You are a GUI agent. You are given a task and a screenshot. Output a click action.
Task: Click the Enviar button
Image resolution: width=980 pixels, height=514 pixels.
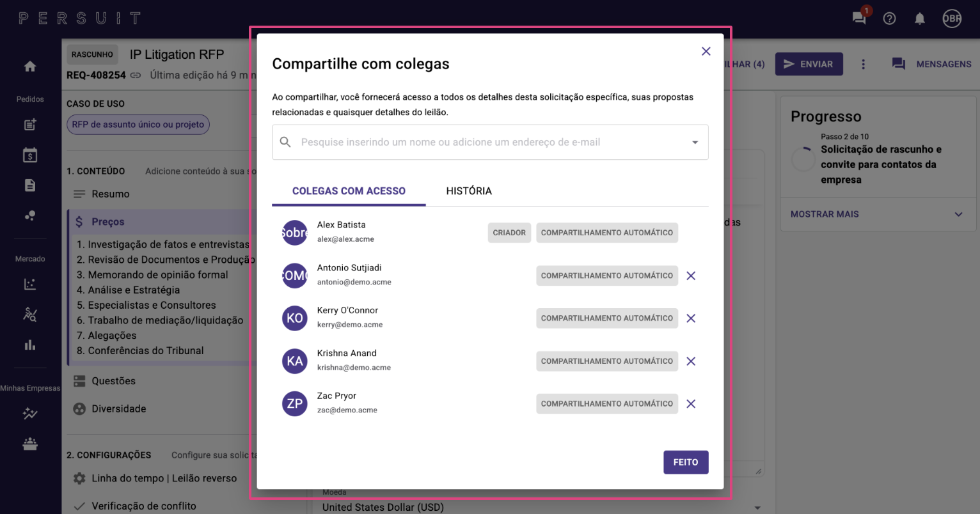[x=809, y=64]
